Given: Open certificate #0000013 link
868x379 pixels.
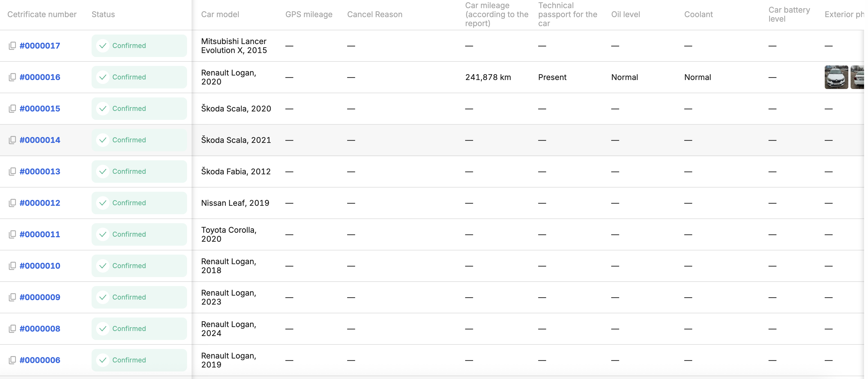Looking at the screenshot, I should pyautogui.click(x=40, y=172).
